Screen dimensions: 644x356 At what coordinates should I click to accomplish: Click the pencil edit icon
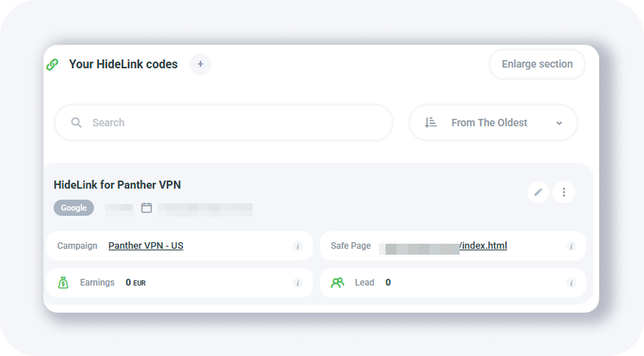click(x=538, y=192)
